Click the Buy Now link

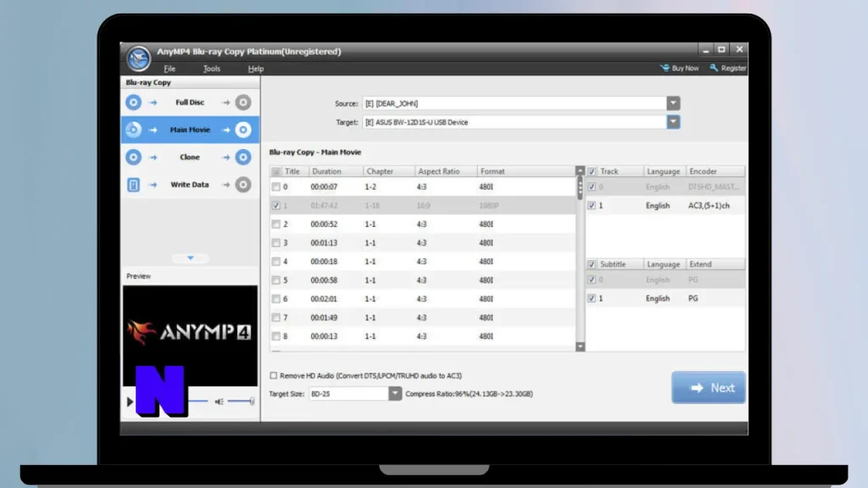click(685, 68)
